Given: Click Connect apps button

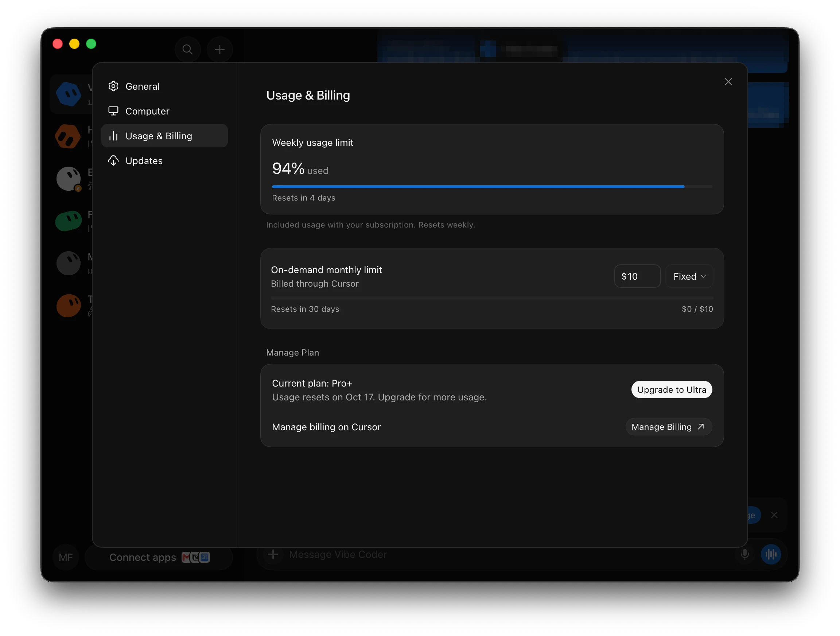Looking at the screenshot, I should click(159, 557).
